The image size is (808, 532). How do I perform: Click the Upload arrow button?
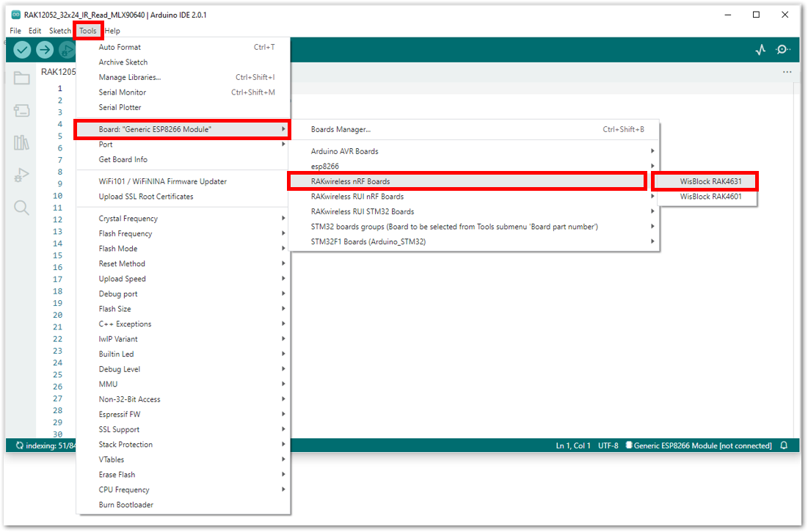[x=45, y=50]
